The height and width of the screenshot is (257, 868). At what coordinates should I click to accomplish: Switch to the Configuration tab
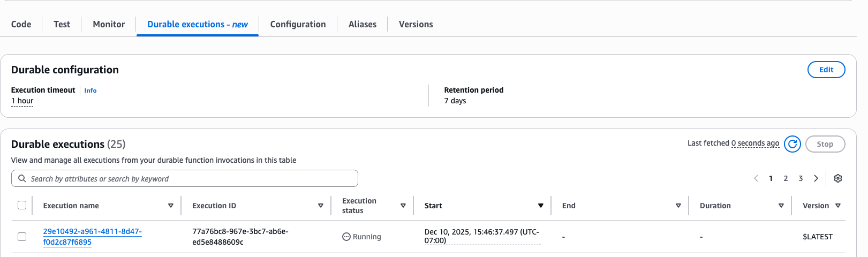pos(298,24)
